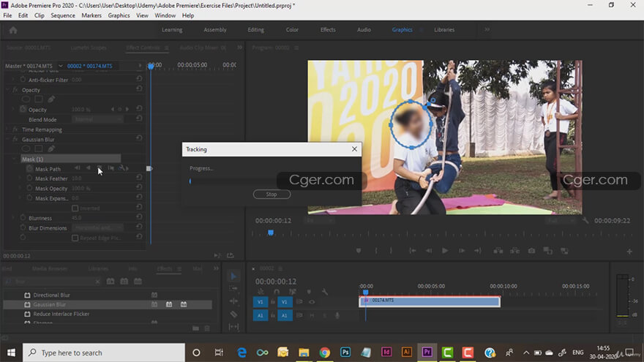Click the Home icon in Premiere
The height and width of the screenshot is (362, 644).
tap(13, 30)
